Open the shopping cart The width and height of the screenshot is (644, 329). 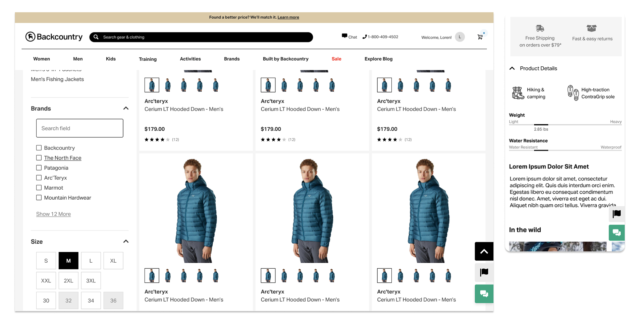tap(480, 37)
